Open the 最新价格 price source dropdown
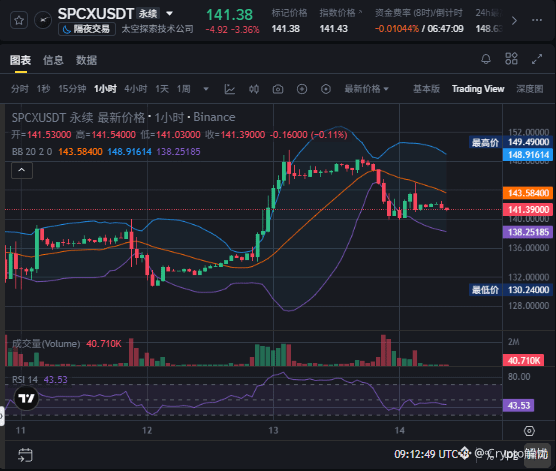Viewport: 556px width, 471px height. [366, 89]
